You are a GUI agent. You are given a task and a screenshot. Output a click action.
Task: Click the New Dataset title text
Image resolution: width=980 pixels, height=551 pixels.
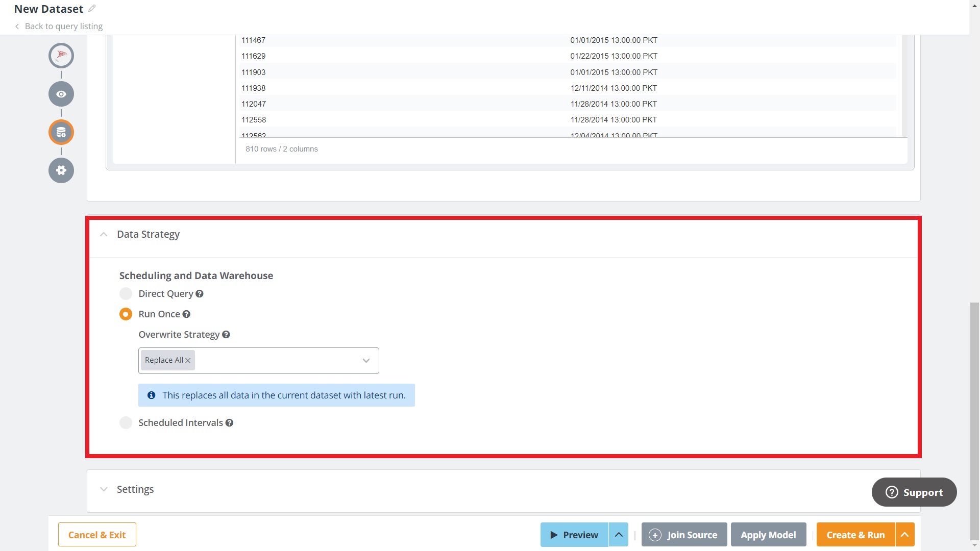point(48,9)
